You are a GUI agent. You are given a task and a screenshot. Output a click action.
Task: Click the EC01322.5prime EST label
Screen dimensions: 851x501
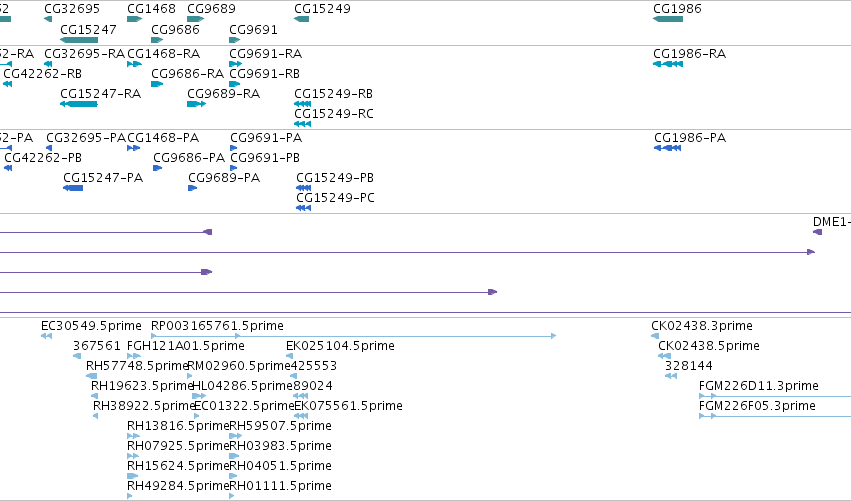[244, 406]
